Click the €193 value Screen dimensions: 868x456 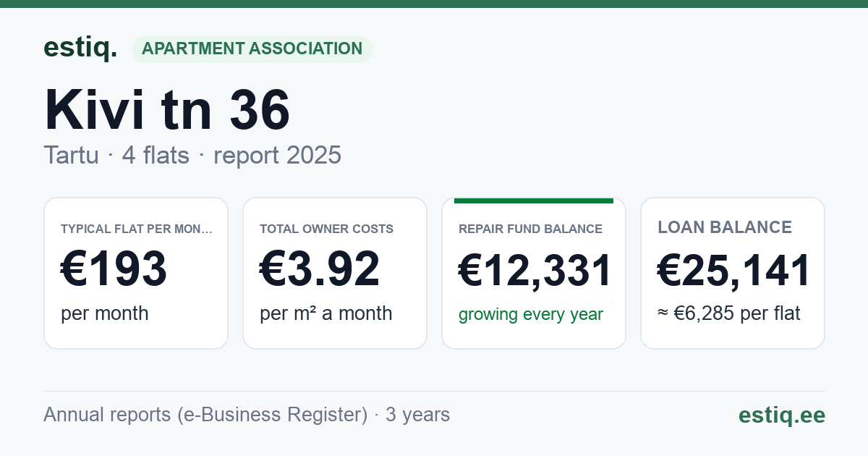[x=114, y=269]
